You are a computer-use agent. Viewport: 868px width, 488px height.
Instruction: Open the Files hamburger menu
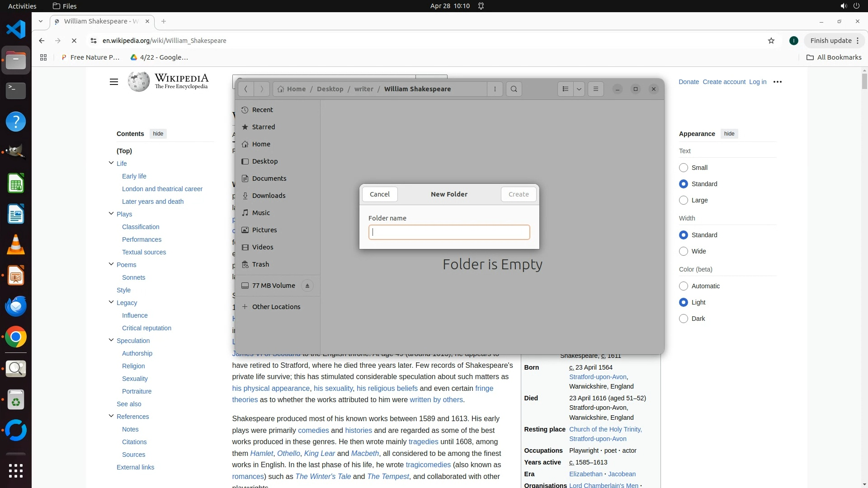[596, 89]
